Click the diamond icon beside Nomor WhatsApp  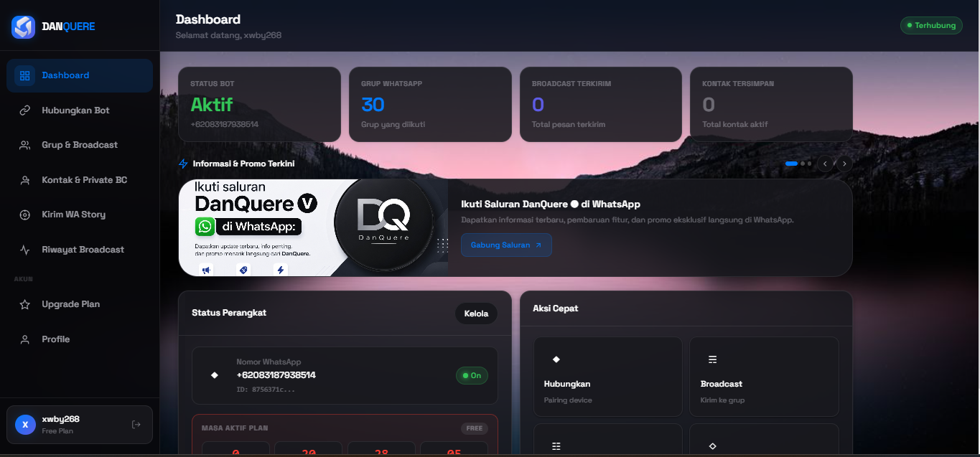(x=214, y=375)
